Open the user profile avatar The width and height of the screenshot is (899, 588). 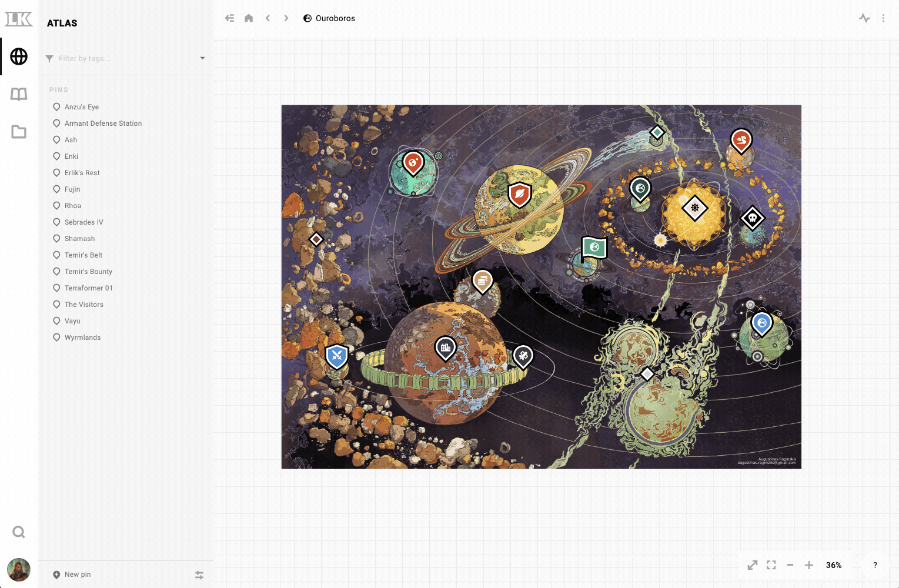coord(19,570)
